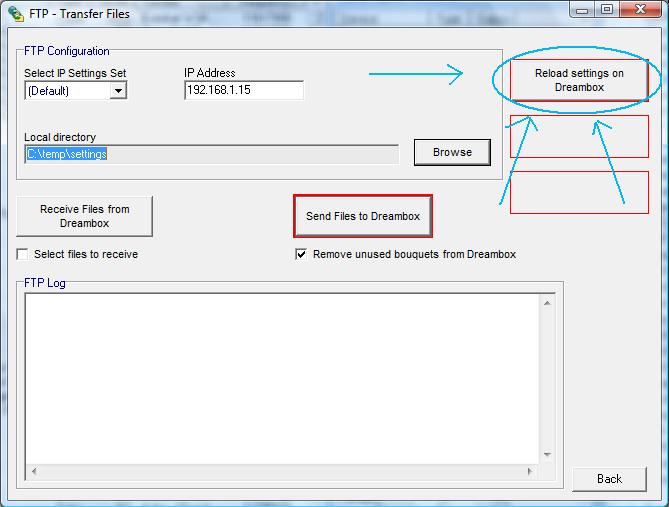Enable Select files to receive checkbox
Screen dimensions: 669x507
tap(22, 254)
